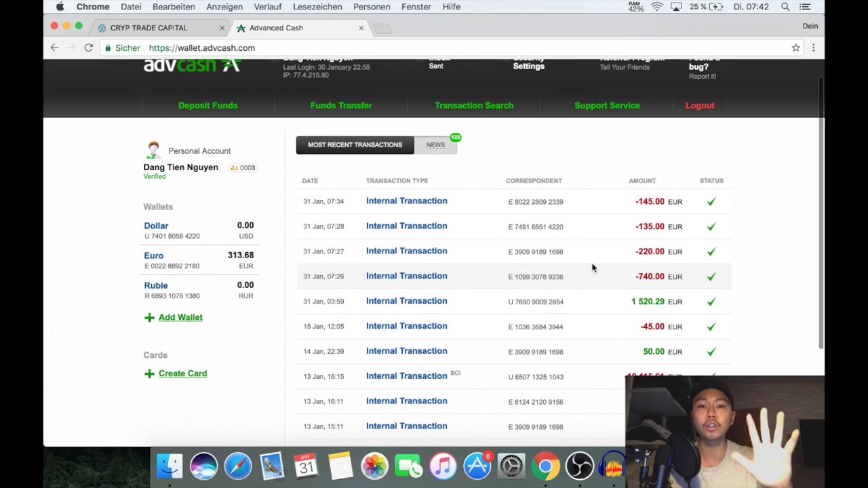868x488 pixels.
Task: Click the Add Wallet link
Action: [180, 317]
